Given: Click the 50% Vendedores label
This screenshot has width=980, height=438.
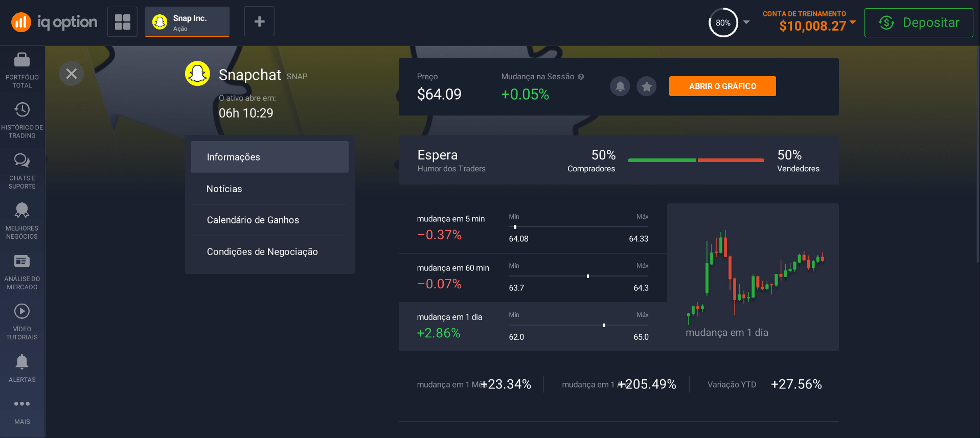Looking at the screenshot, I should click(x=798, y=160).
